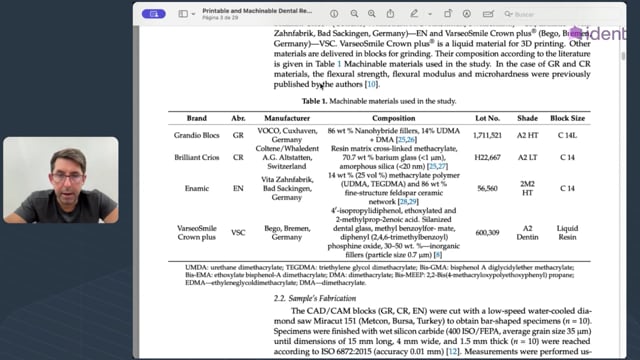Expand the highlight color dropdown arrow

point(430,14)
